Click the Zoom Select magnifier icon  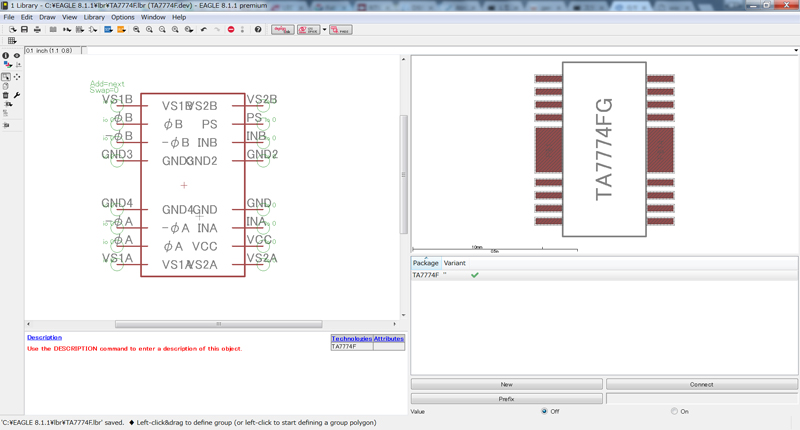[x=189, y=30]
